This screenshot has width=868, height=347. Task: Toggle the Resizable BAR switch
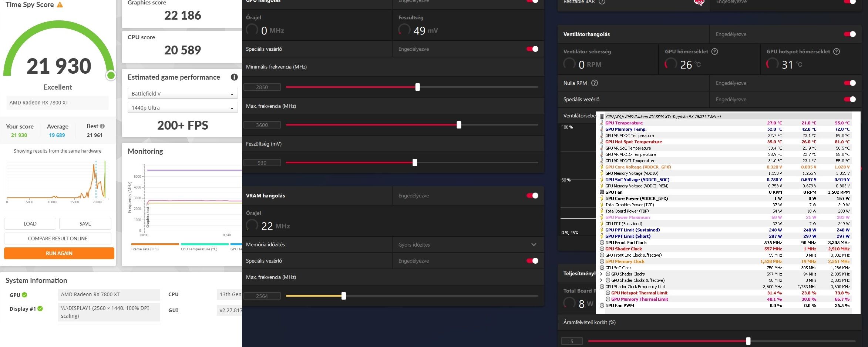tap(850, 2)
